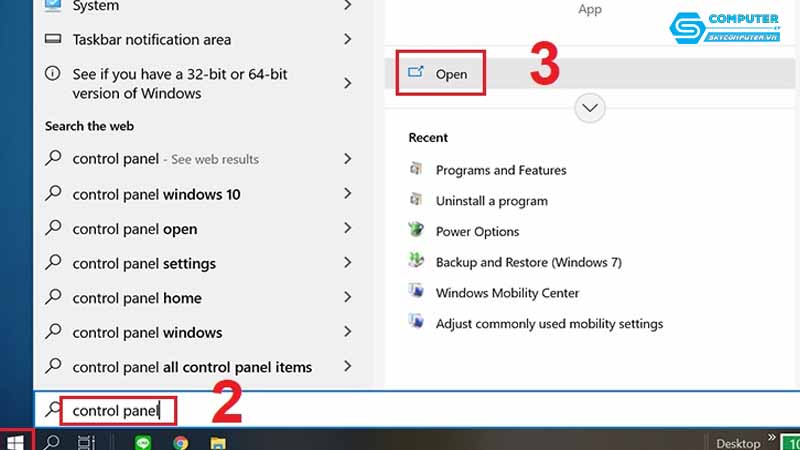The height and width of the screenshot is (450, 800).
Task: Click the Power Options icon
Action: [417, 231]
